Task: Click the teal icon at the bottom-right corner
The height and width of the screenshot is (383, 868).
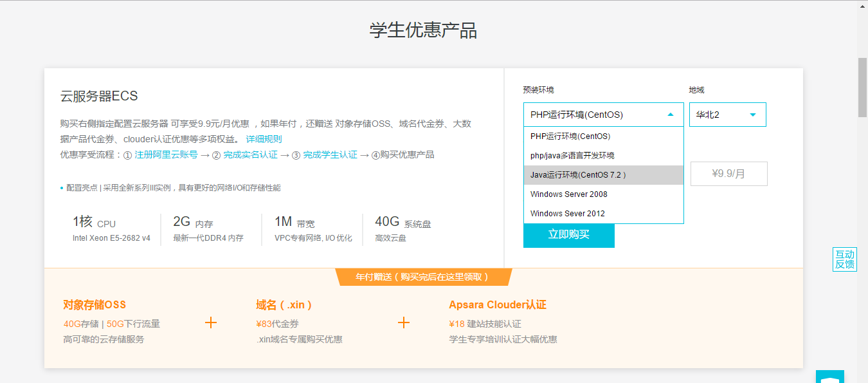Action: 829,377
